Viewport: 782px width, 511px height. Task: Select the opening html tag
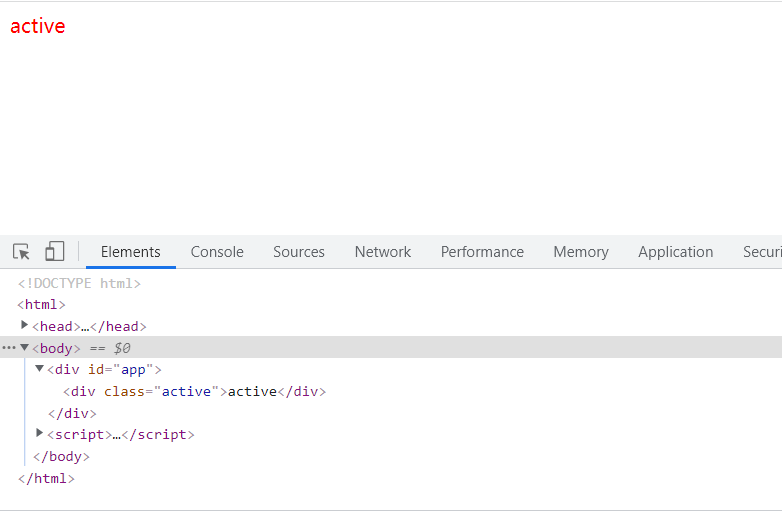(x=41, y=305)
